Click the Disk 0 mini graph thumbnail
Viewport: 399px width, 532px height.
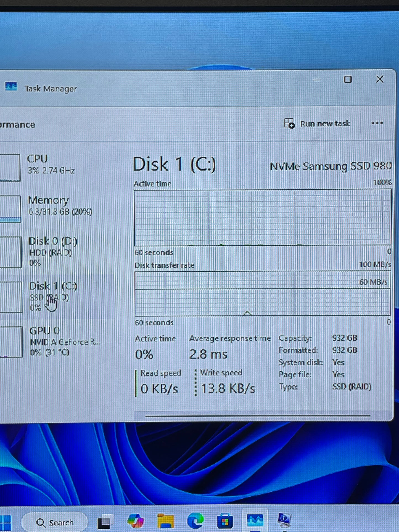[x=10, y=252]
